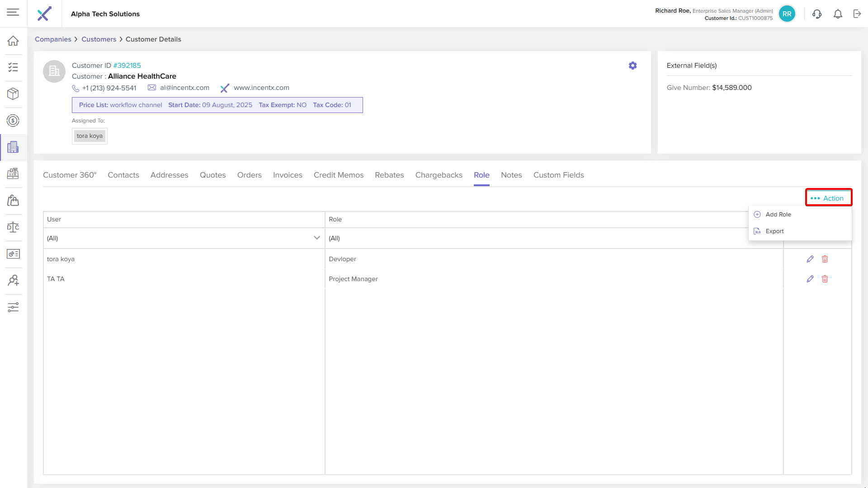Open sidebar add-user icon
Image resolution: width=868 pixels, height=488 pixels.
pos(13,280)
